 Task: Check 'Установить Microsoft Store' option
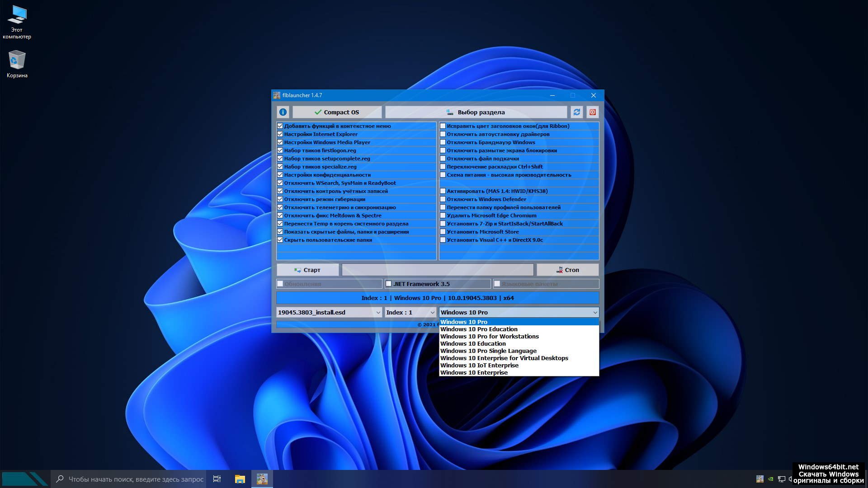coord(443,232)
